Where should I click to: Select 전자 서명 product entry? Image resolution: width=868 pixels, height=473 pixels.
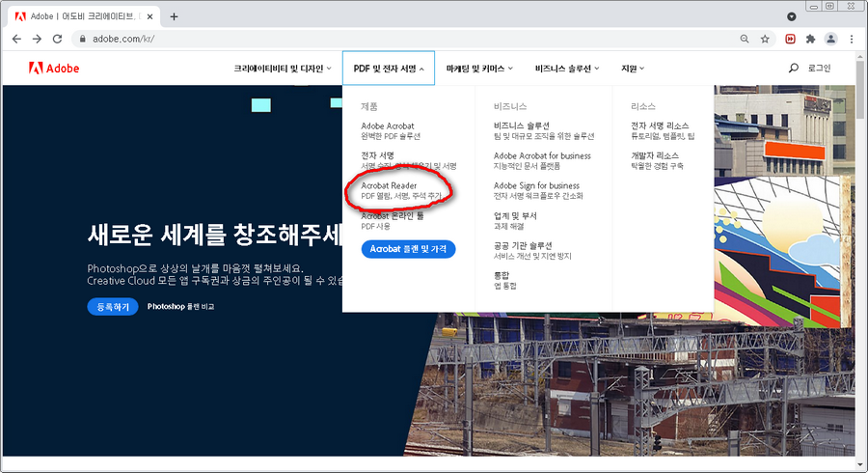pyautogui.click(x=409, y=160)
